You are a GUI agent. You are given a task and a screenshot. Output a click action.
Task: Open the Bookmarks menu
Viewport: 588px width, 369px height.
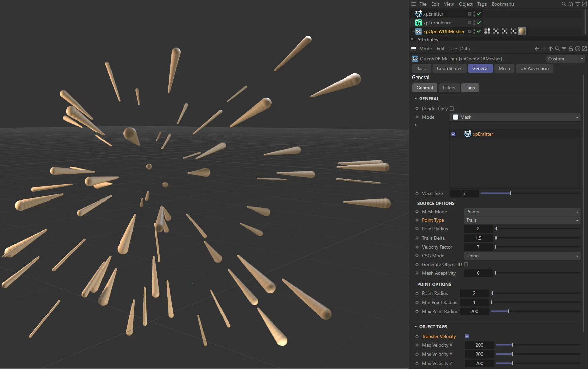pyautogui.click(x=503, y=4)
